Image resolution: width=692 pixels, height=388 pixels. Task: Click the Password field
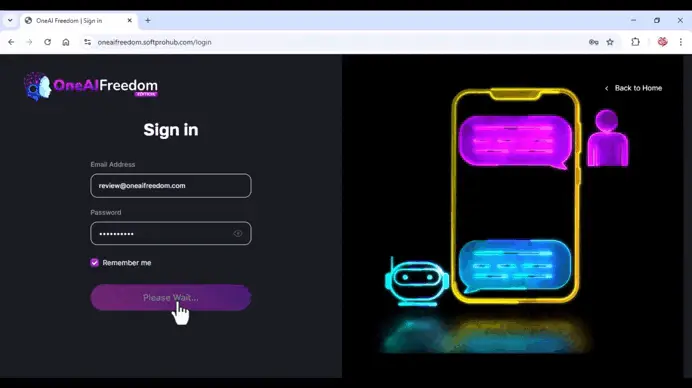click(x=171, y=233)
